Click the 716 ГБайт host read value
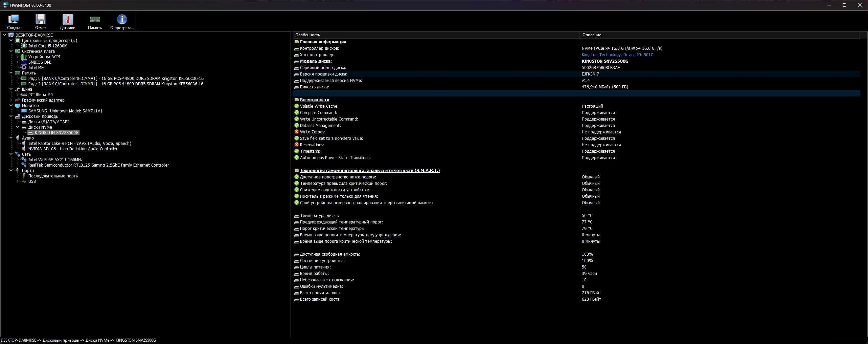Viewport: 868px width, 344px height. pos(591,293)
